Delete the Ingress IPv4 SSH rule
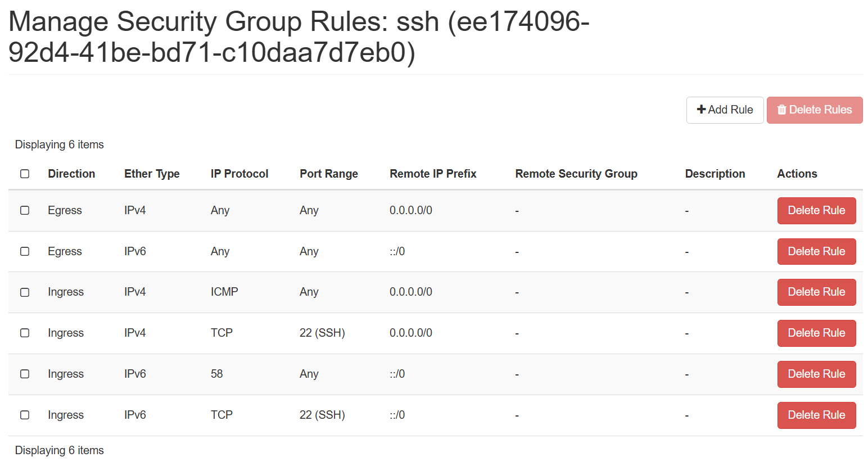This screenshot has height=466, width=868. (816, 333)
